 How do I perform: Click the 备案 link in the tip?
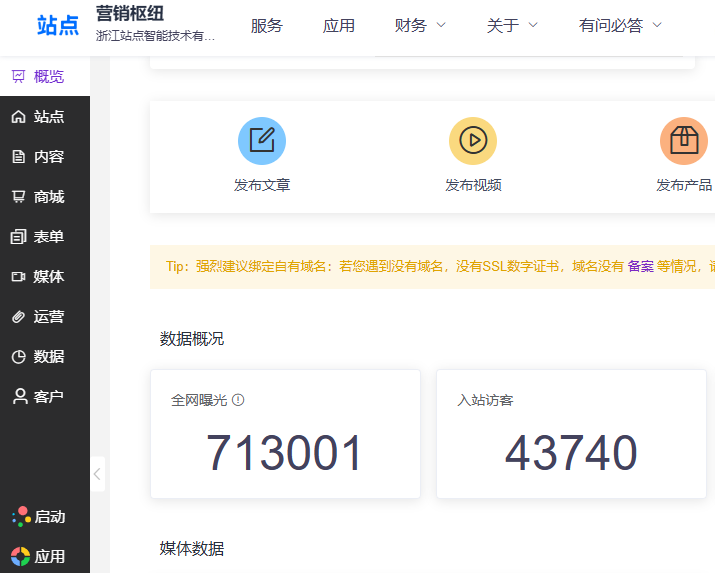tap(640, 267)
